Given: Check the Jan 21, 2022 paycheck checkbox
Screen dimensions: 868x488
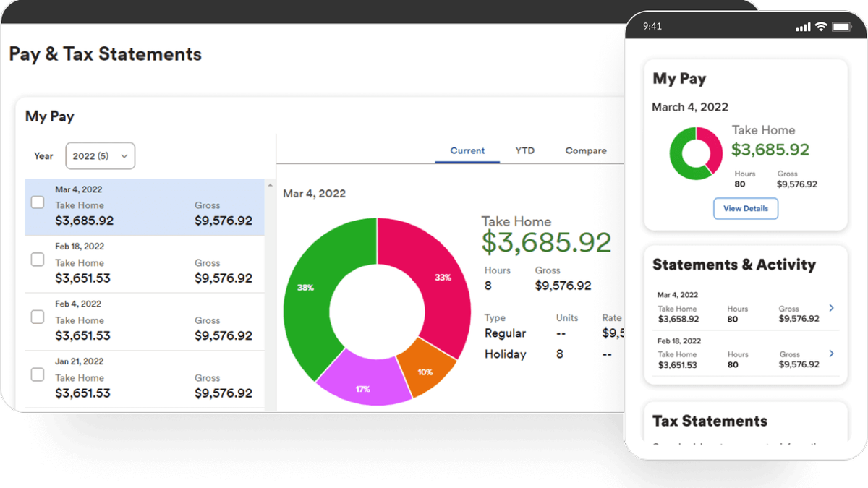Looking at the screenshot, I should [37, 374].
